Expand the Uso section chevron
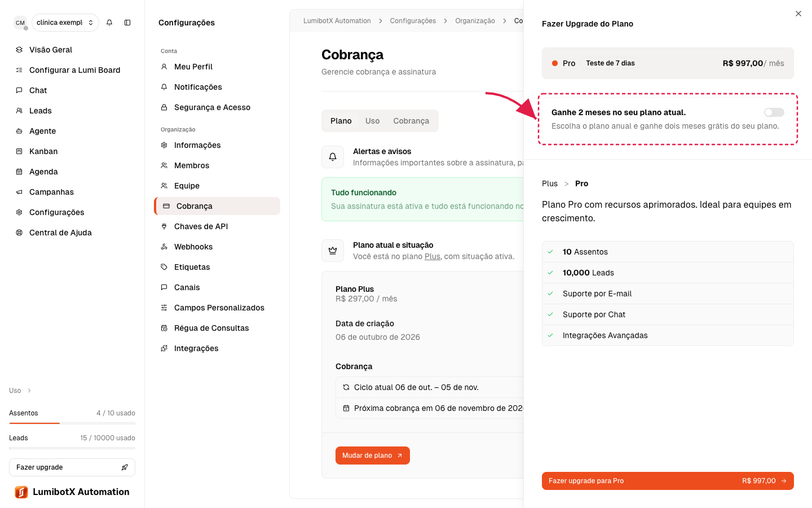 (29, 391)
